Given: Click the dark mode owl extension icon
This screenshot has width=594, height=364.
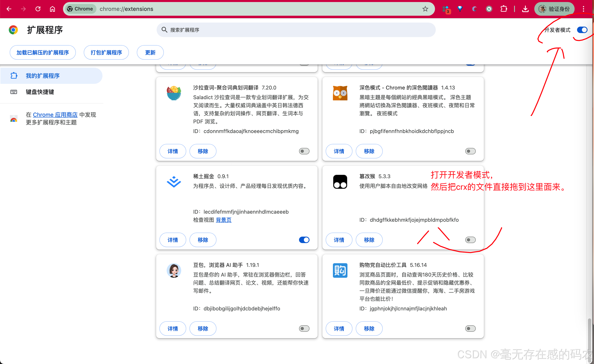Looking at the screenshot, I should coord(340,93).
